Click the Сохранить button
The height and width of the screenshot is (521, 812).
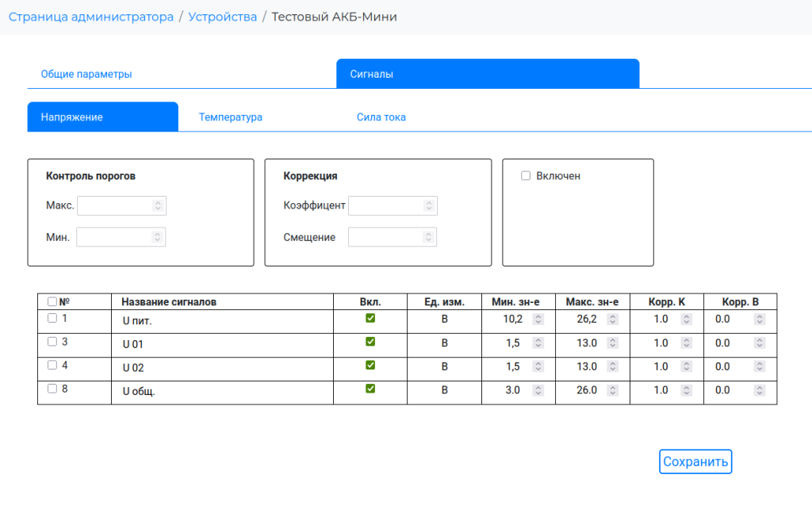click(x=695, y=462)
